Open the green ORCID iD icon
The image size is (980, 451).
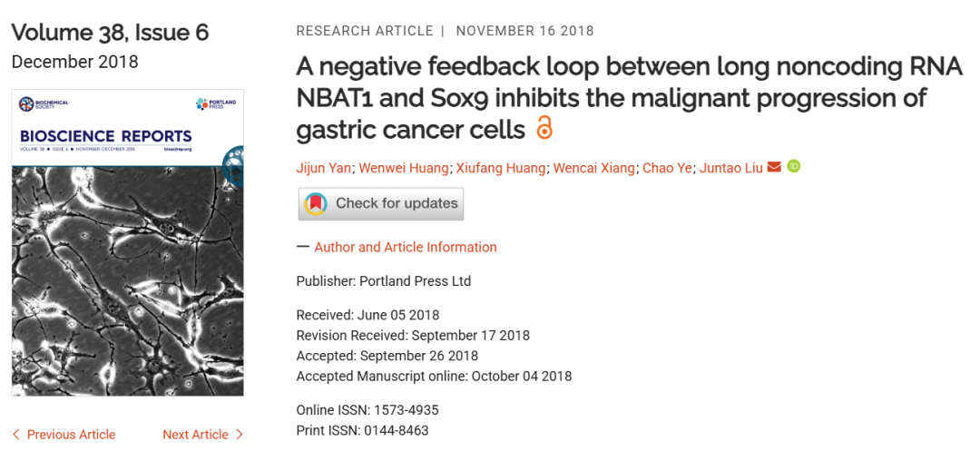pyautogui.click(x=793, y=166)
